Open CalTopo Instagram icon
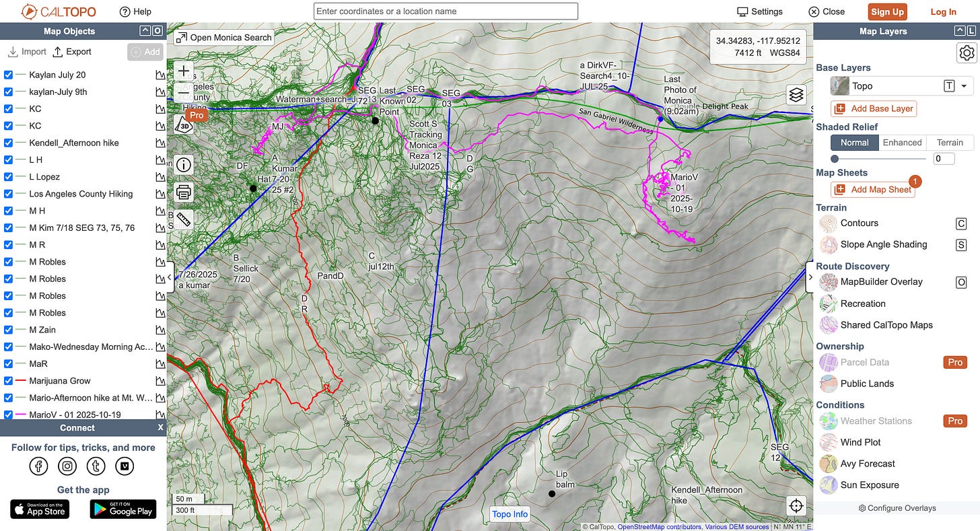The image size is (980, 531). tap(67, 466)
